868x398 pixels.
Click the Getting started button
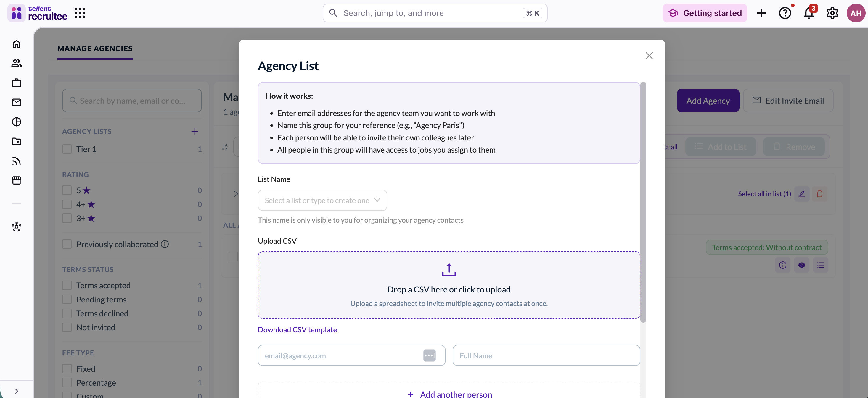[705, 13]
